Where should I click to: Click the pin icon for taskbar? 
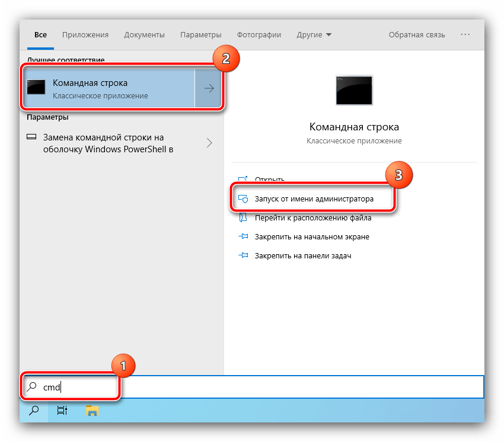click(243, 256)
